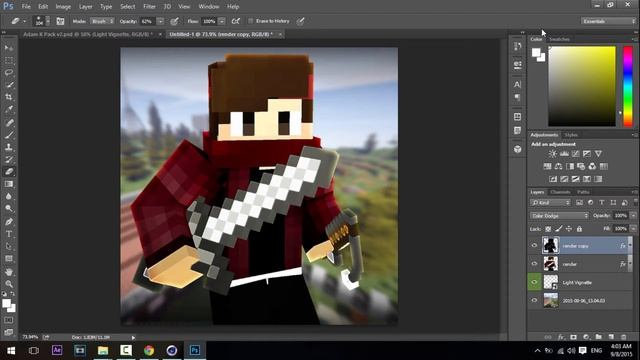The image size is (640, 360).
Task: Open the Layer menu
Action: click(x=85, y=7)
